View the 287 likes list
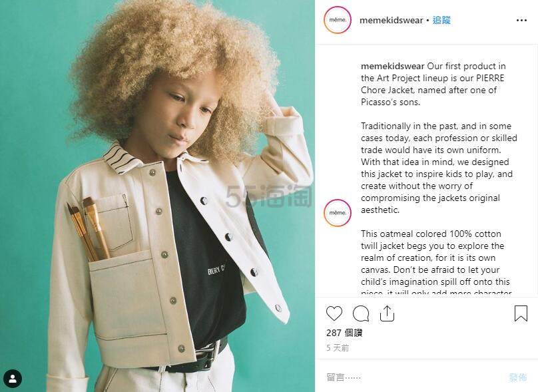The image size is (538, 392). pyautogui.click(x=344, y=333)
